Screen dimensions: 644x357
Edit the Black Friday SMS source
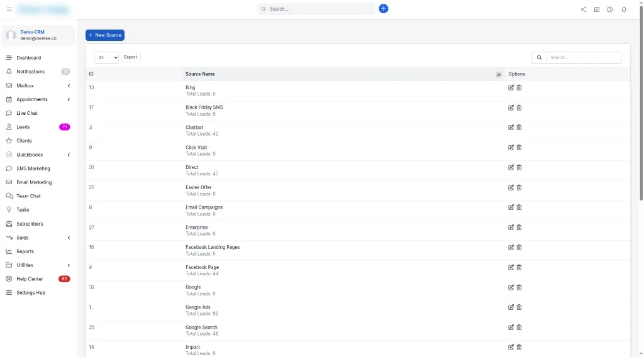[511, 107]
